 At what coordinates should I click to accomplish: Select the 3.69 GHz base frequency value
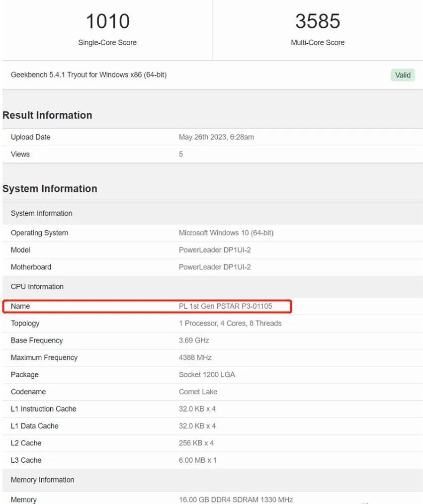(x=194, y=340)
